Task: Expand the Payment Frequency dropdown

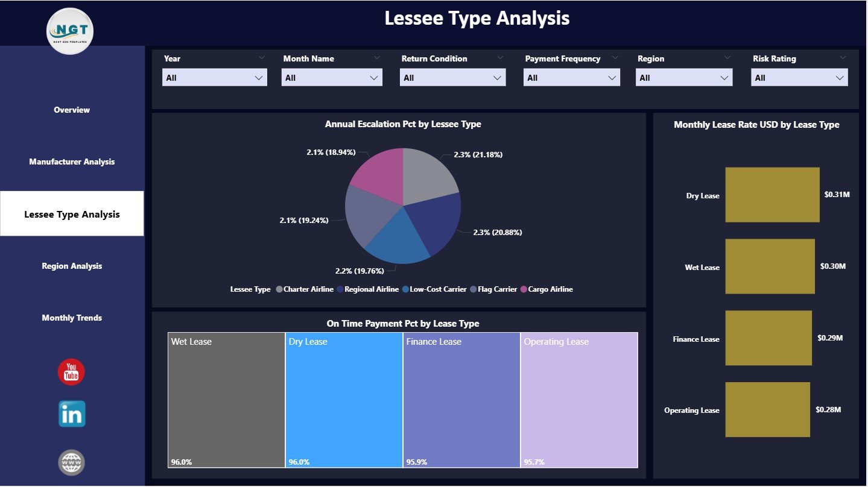Action: point(613,77)
